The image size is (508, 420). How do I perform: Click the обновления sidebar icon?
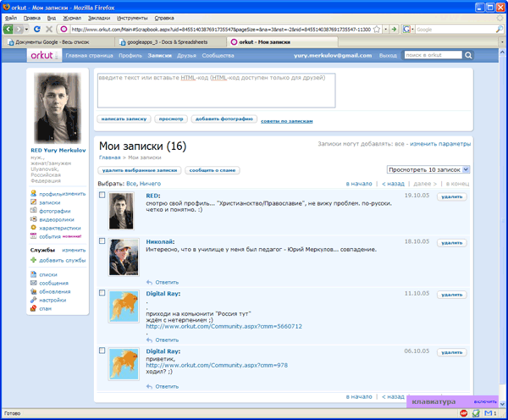click(33, 291)
